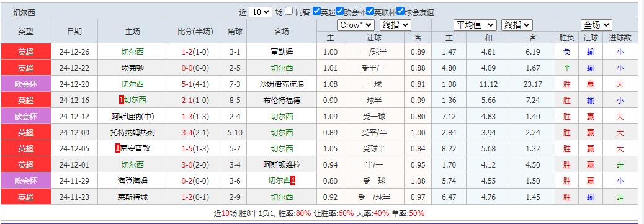The width and height of the screenshot is (644, 224).
Task: Click the 日期 column header
Action: (74, 31)
